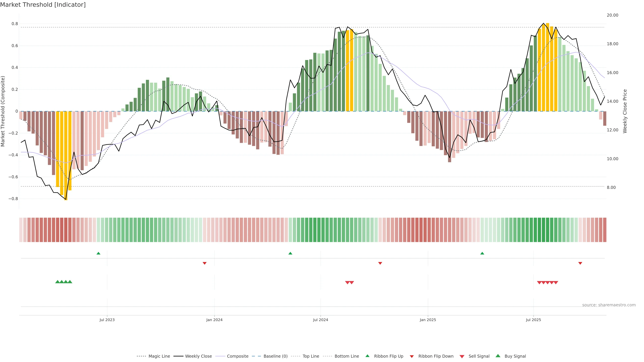The height and width of the screenshot is (362, 644).
Task: Click the last ribbon flip down marker
Action: [x=580, y=263]
